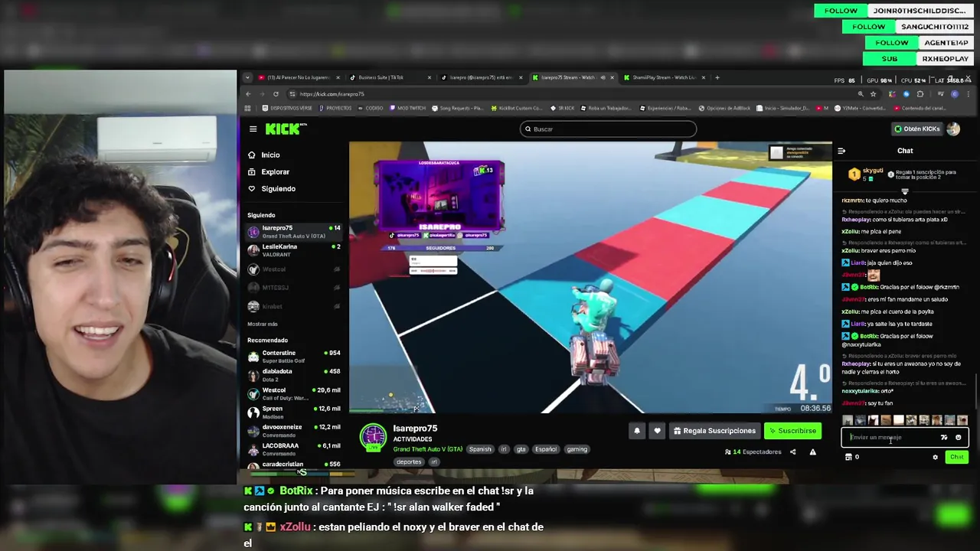The width and height of the screenshot is (980, 551).
Task: Open browser apps grid icon in bookmarks bar
Action: [x=247, y=108]
